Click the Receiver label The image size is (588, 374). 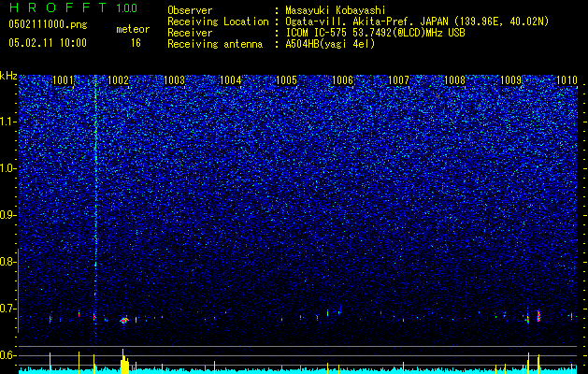(x=190, y=33)
